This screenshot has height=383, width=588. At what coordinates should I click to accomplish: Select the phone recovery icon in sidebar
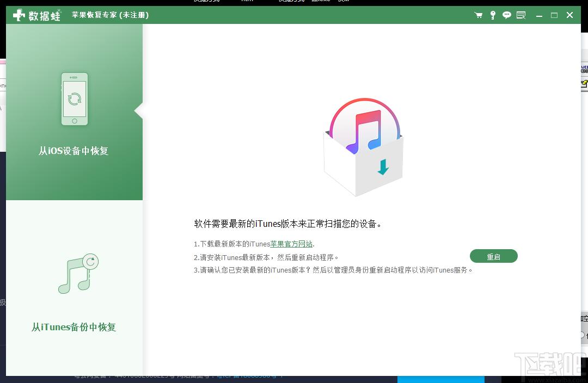point(75,99)
